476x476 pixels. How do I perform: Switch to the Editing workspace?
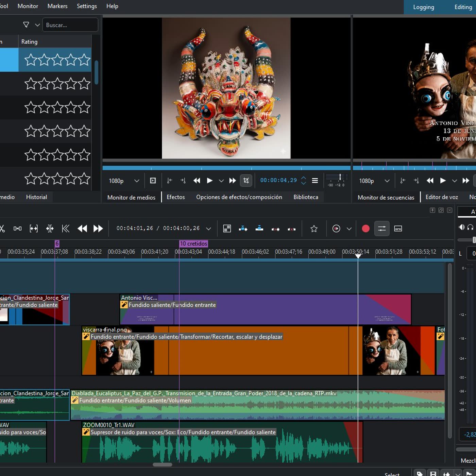[x=463, y=7]
